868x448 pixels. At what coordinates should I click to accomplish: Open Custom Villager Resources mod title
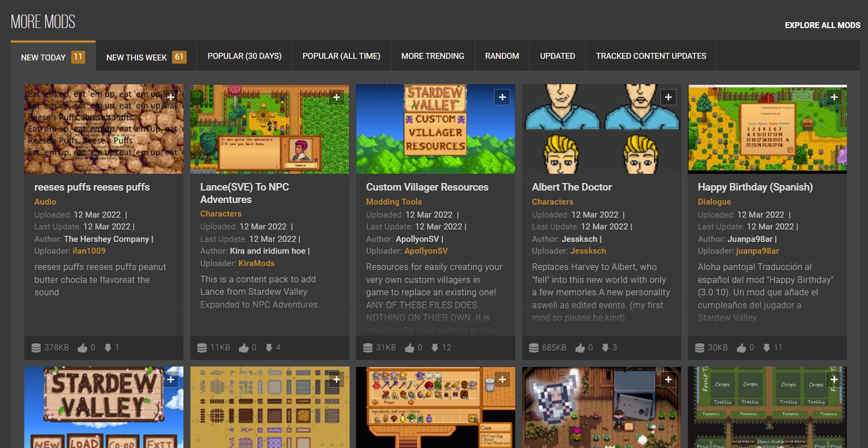pyautogui.click(x=427, y=187)
